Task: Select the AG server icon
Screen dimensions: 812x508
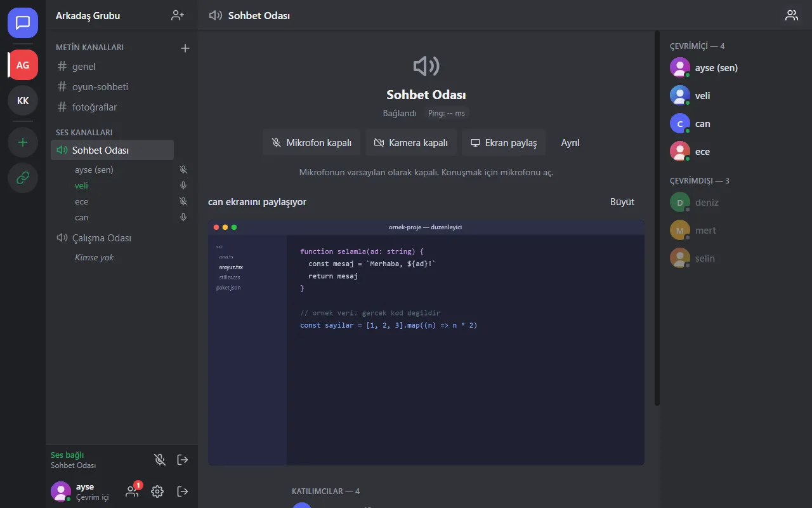Action: 23,65
